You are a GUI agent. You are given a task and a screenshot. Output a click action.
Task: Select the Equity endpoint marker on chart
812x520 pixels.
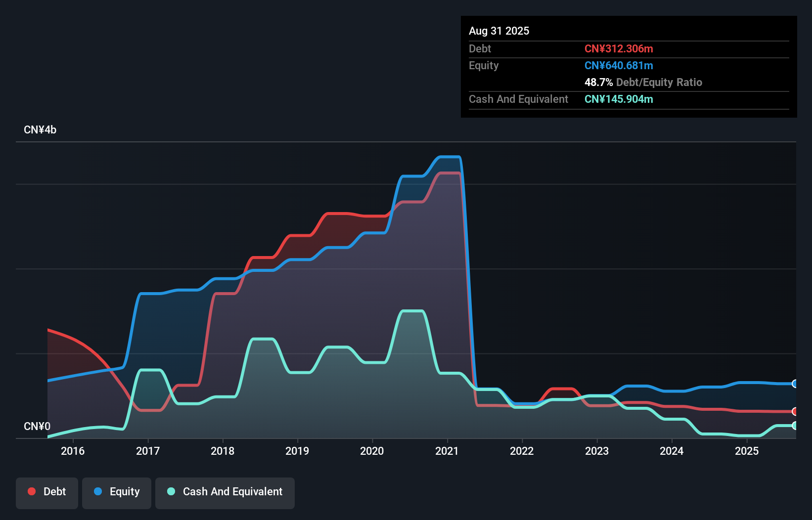[x=795, y=384]
